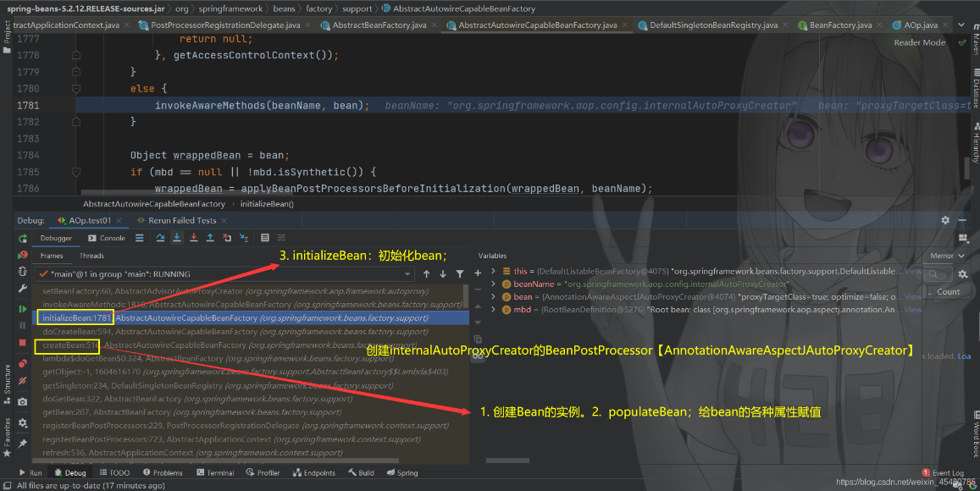The height and width of the screenshot is (491, 980).
Task: Click Step Into blue arrow icon
Action: coord(177,238)
